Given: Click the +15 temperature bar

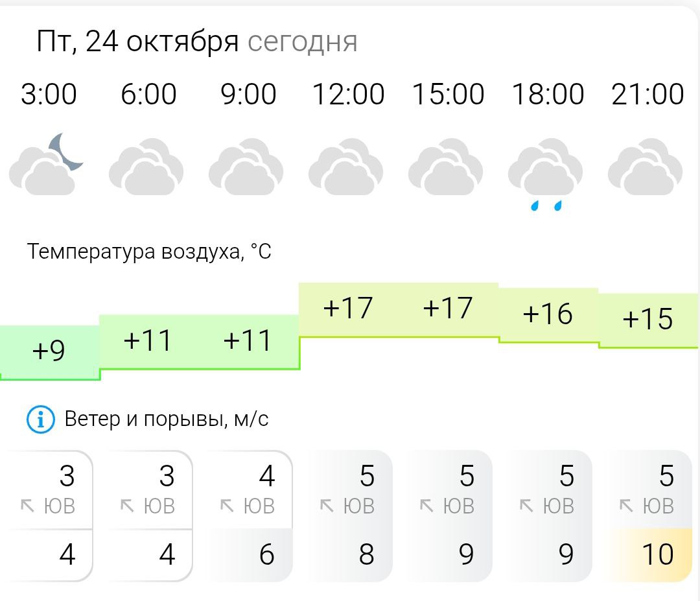Looking at the screenshot, I should (x=647, y=320).
